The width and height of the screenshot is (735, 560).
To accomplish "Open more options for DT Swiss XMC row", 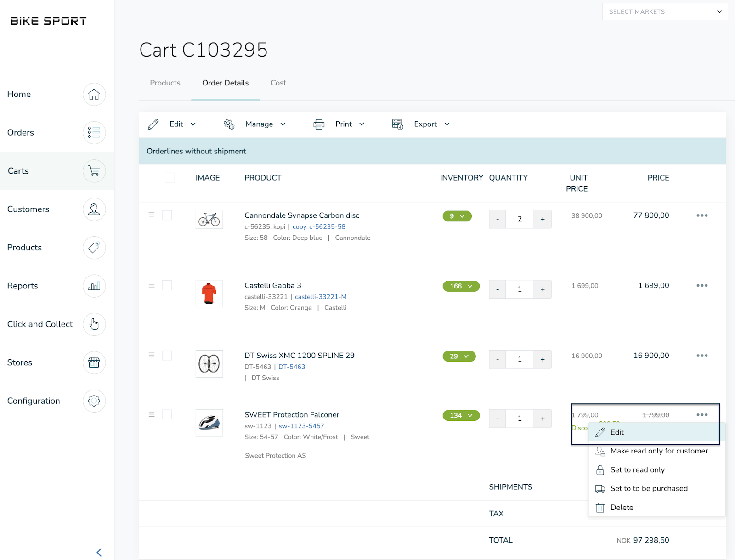I will pyautogui.click(x=702, y=356).
